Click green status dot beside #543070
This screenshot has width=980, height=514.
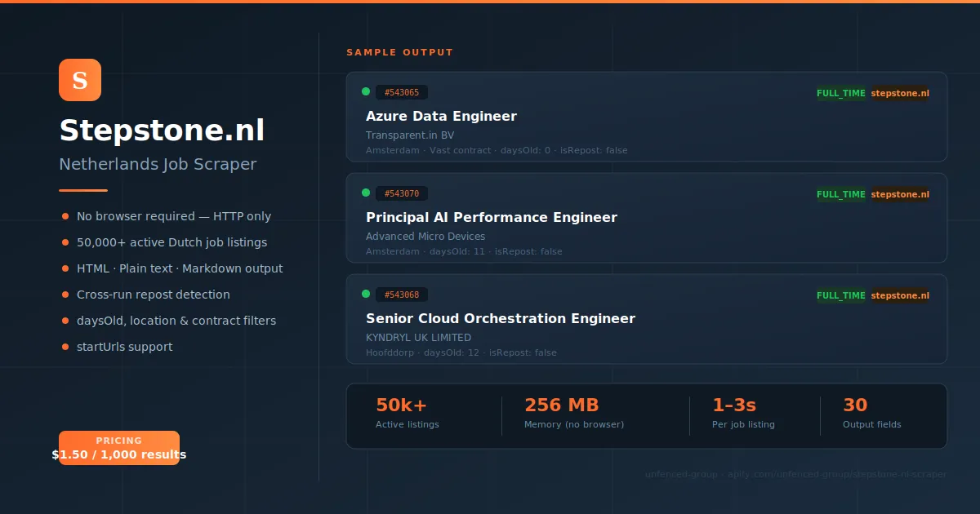click(366, 193)
